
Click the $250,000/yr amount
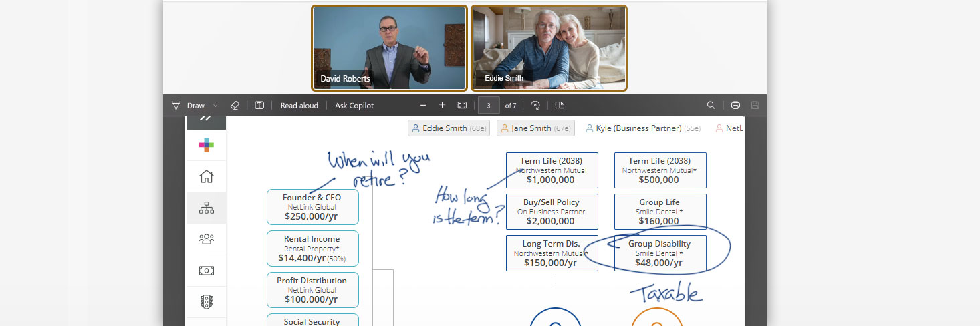313,216
